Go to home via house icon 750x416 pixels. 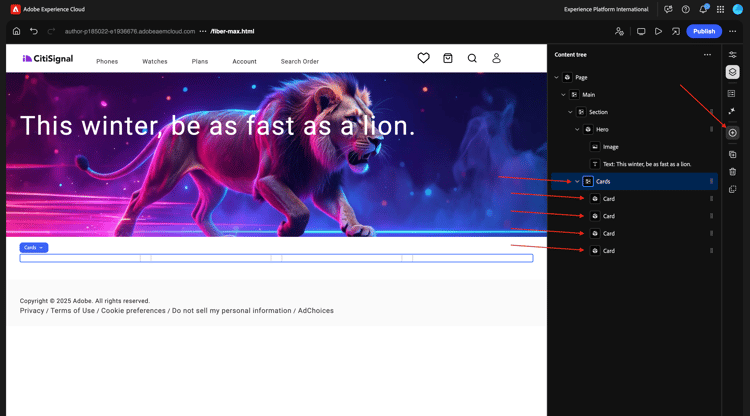point(16,31)
